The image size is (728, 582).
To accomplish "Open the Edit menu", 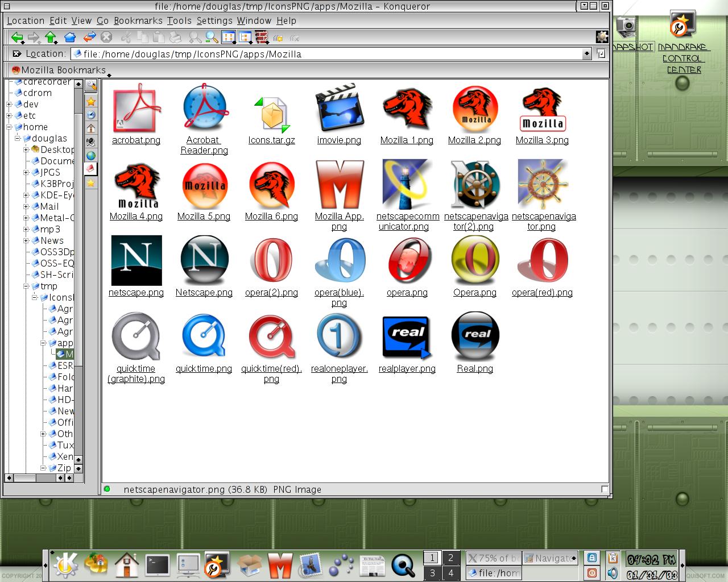I will (x=58, y=20).
